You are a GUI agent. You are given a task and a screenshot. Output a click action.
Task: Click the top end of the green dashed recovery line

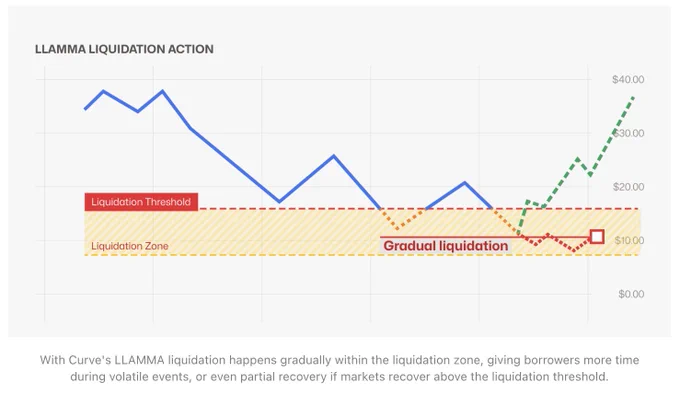(634, 98)
